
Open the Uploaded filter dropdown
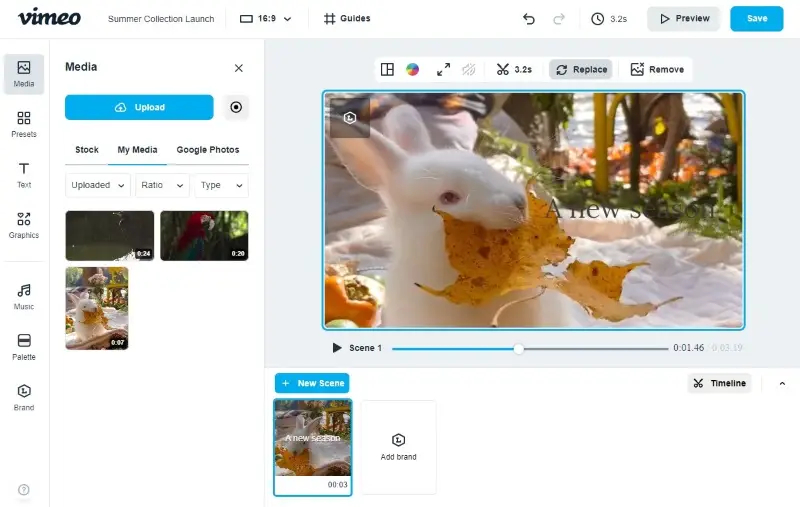click(x=97, y=185)
